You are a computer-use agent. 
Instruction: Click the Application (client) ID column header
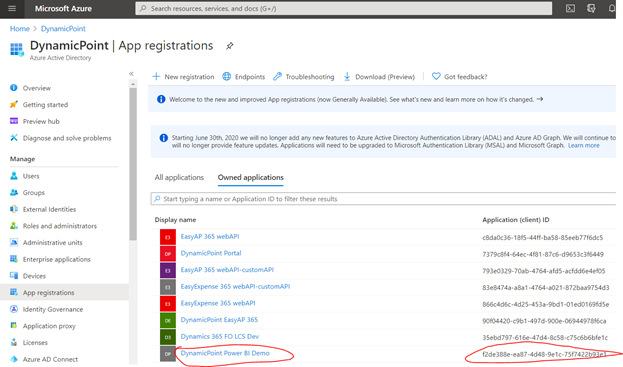(516, 220)
